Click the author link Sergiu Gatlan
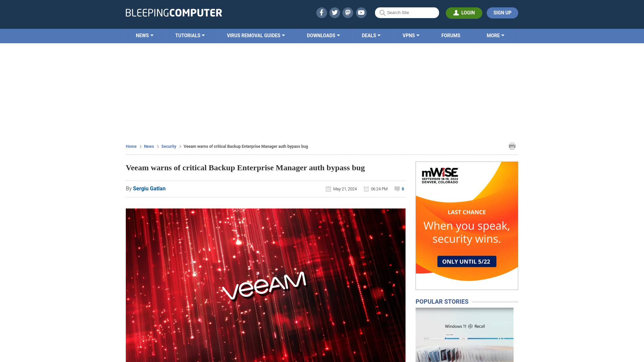644x362 pixels. [149, 188]
